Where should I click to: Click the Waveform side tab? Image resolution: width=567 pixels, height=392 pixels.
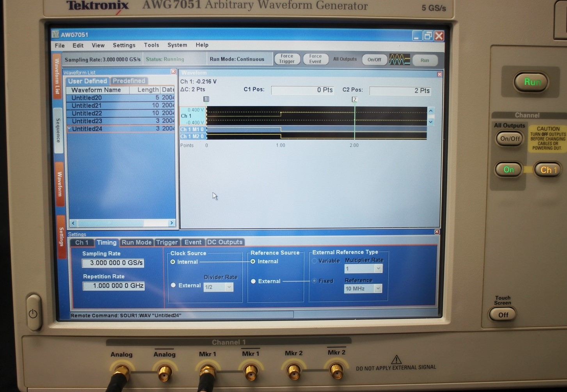point(60,184)
